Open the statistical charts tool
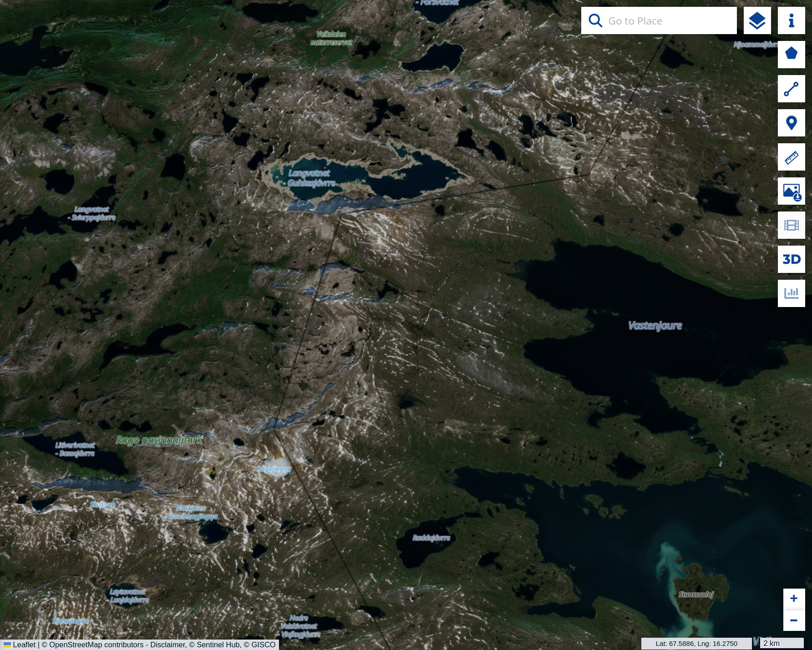The width and height of the screenshot is (812, 650). click(x=791, y=293)
